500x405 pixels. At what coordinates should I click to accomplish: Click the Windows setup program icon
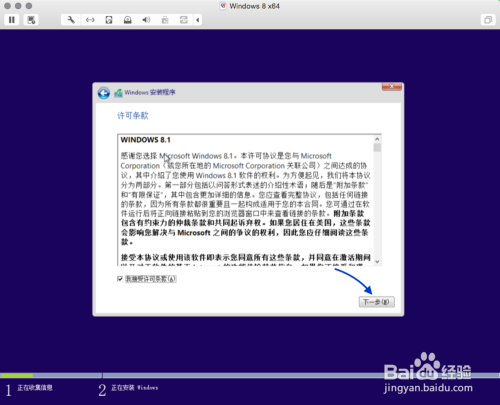(118, 93)
